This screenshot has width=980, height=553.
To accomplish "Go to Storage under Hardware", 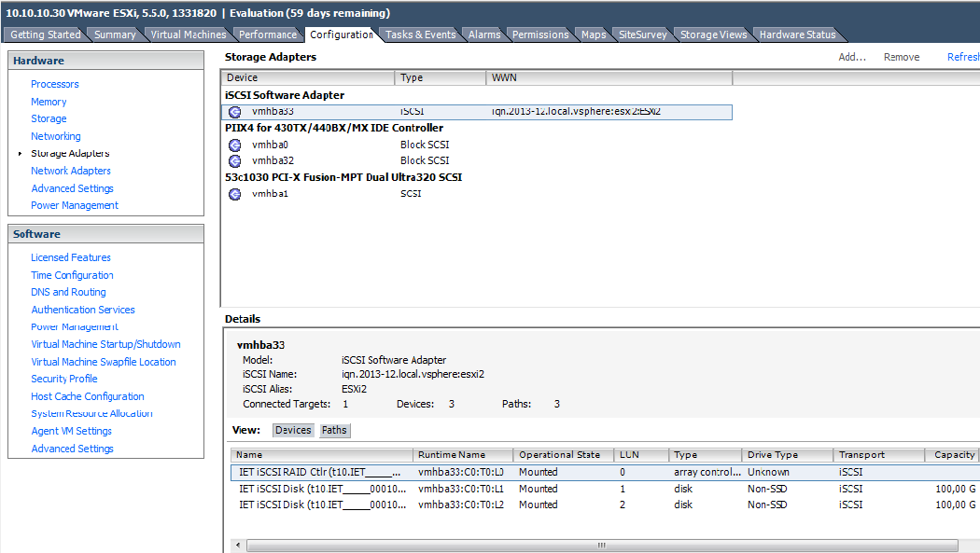I will (49, 118).
